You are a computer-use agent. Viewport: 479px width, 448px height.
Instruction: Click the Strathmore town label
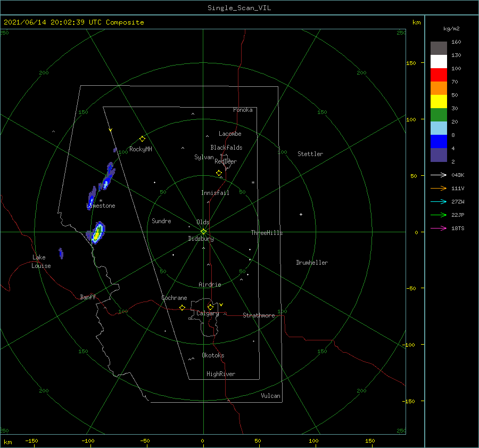[259, 315]
